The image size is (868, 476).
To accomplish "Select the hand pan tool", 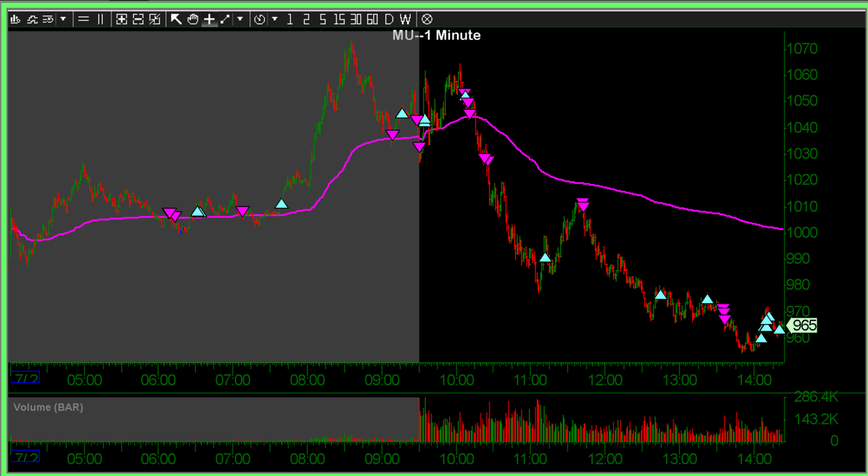I will coord(192,20).
